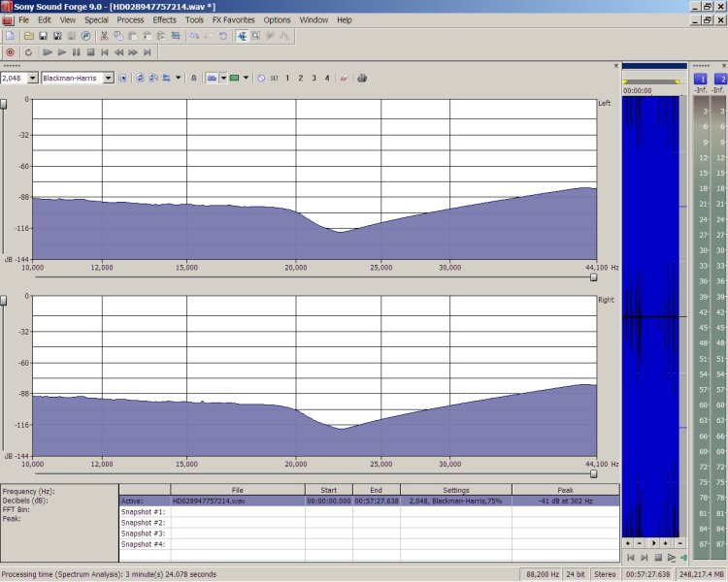
Task: Click the Record button in transport bar
Action: (x=11, y=52)
